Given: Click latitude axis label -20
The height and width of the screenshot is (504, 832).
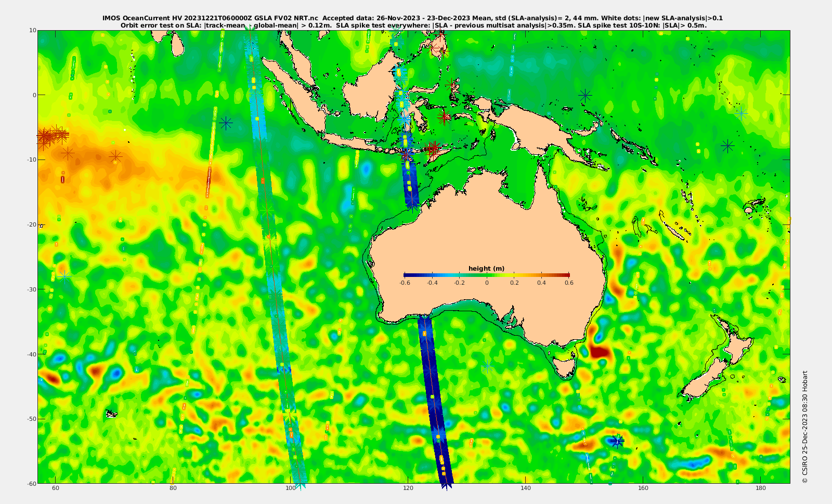Looking at the screenshot, I should pos(31,224).
